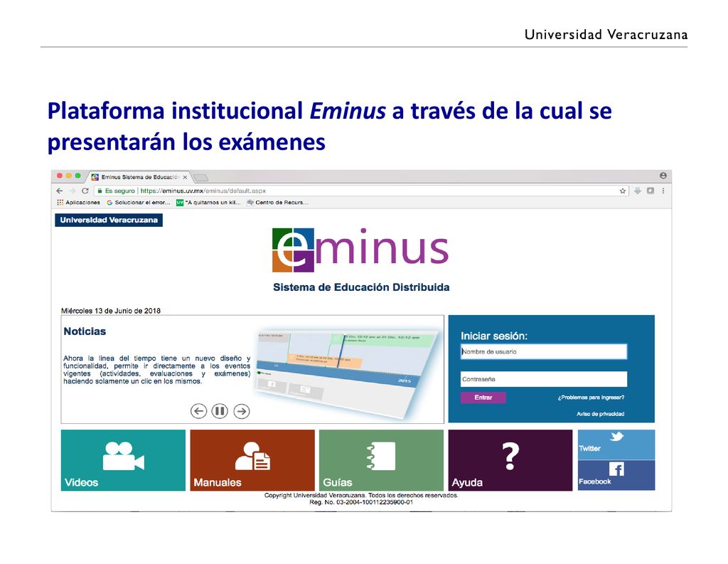728x564 pixels.
Task: Click the Entrar button
Action: [x=483, y=398]
